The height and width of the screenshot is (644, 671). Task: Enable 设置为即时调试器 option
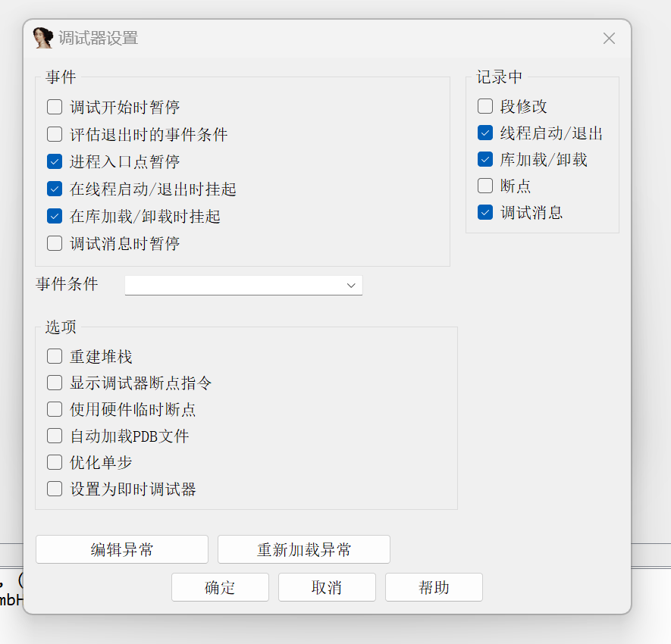(x=54, y=489)
